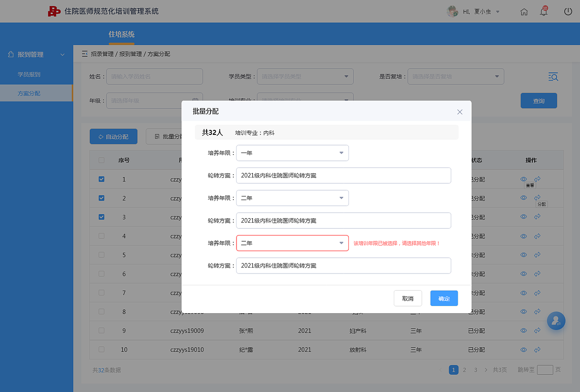Uncheck the checkbox for row 3

click(x=101, y=217)
